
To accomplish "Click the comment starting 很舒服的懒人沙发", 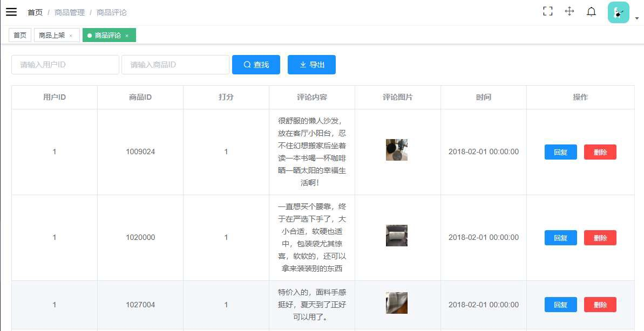I will (312, 152).
